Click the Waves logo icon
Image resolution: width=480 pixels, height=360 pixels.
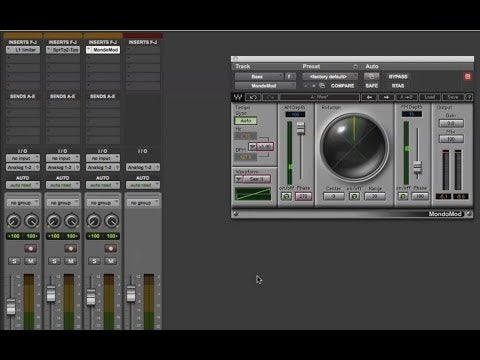[238, 97]
